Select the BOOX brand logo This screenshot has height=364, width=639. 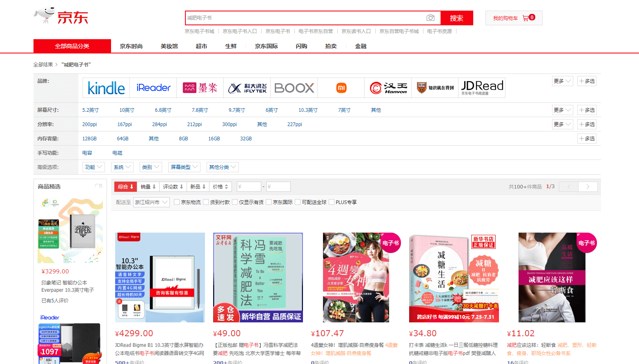(294, 88)
